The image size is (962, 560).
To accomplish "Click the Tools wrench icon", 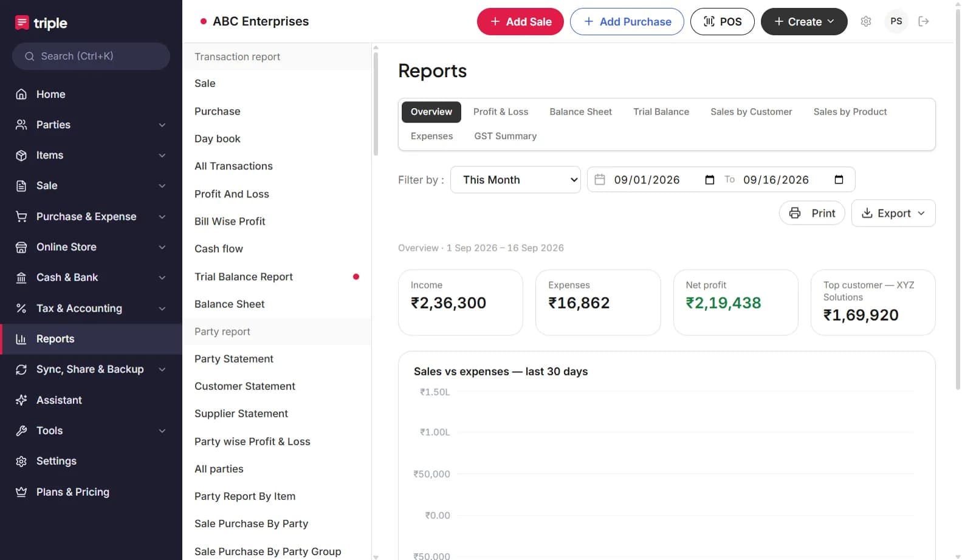I will 21,431.
